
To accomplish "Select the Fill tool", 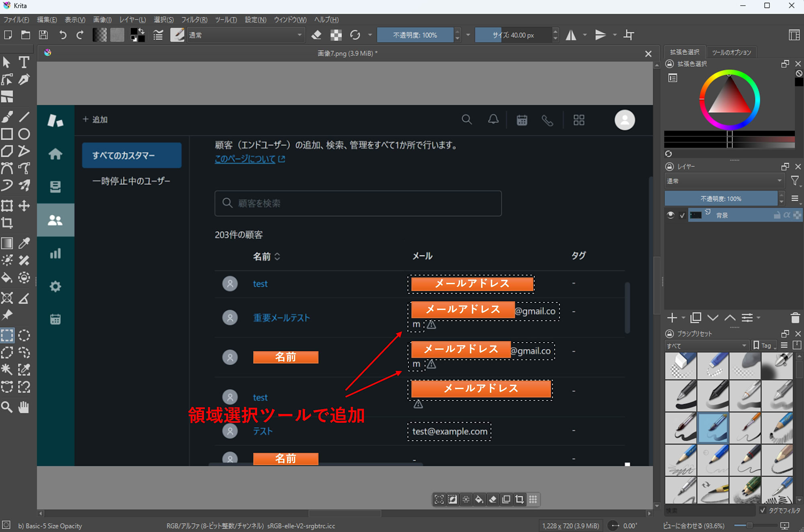I will 7,277.
